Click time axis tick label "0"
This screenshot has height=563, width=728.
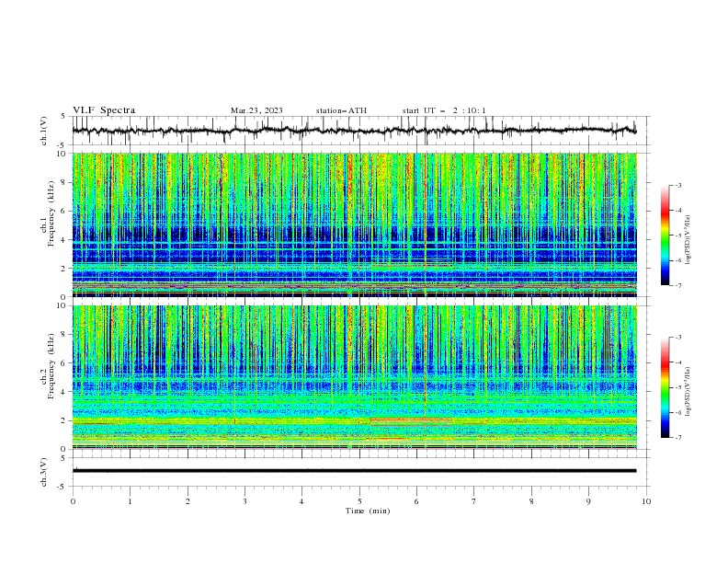click(x=73, y=501)
